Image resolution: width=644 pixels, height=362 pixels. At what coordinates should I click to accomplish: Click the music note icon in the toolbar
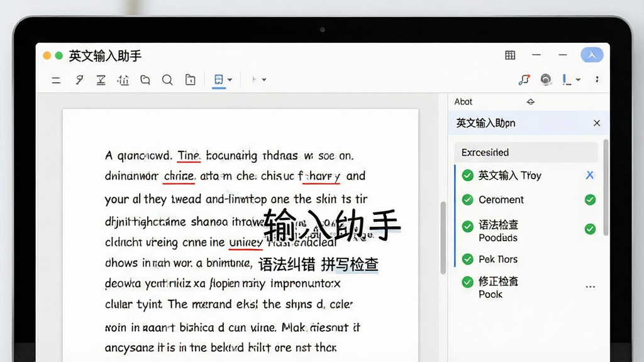pos(524,80)
